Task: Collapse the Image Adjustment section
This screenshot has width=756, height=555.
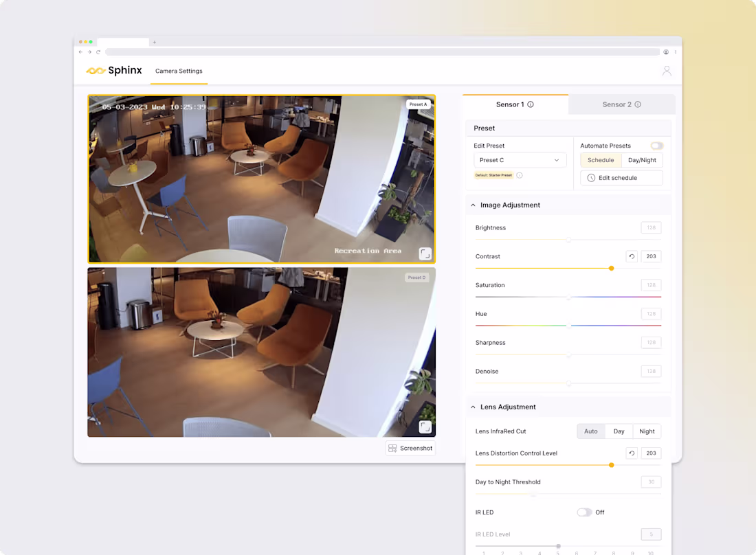Action: [473, 205]
